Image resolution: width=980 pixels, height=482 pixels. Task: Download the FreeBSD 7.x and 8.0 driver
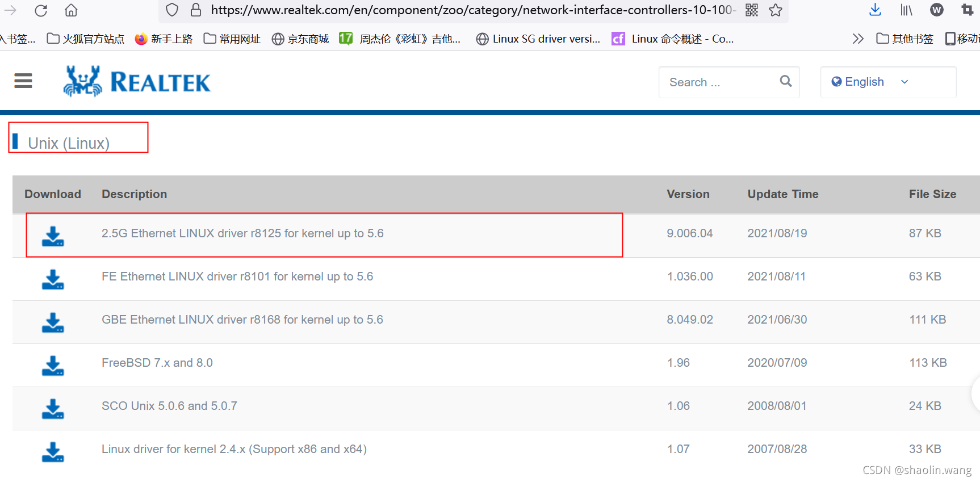click(53, 366)
